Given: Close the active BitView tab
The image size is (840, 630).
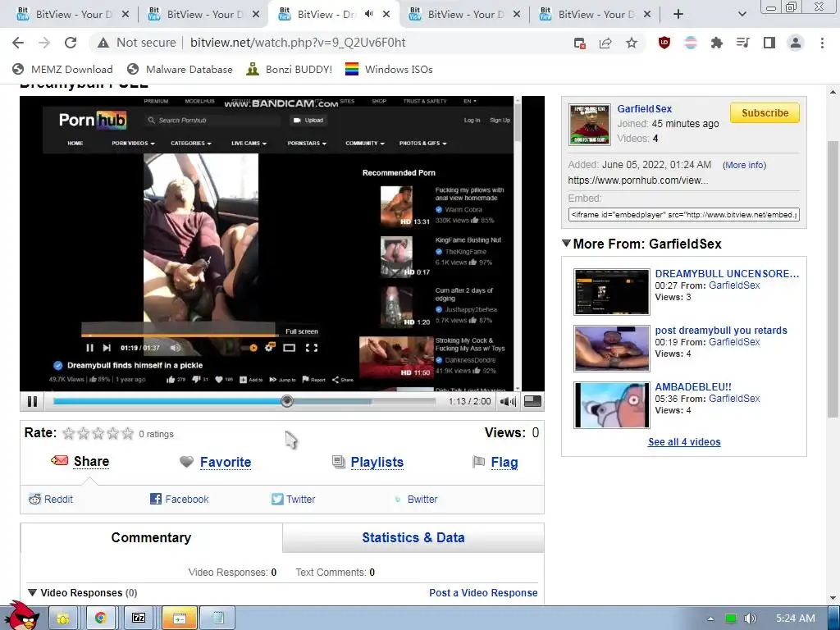Looking at the screenshot, I should click(386, 15).
